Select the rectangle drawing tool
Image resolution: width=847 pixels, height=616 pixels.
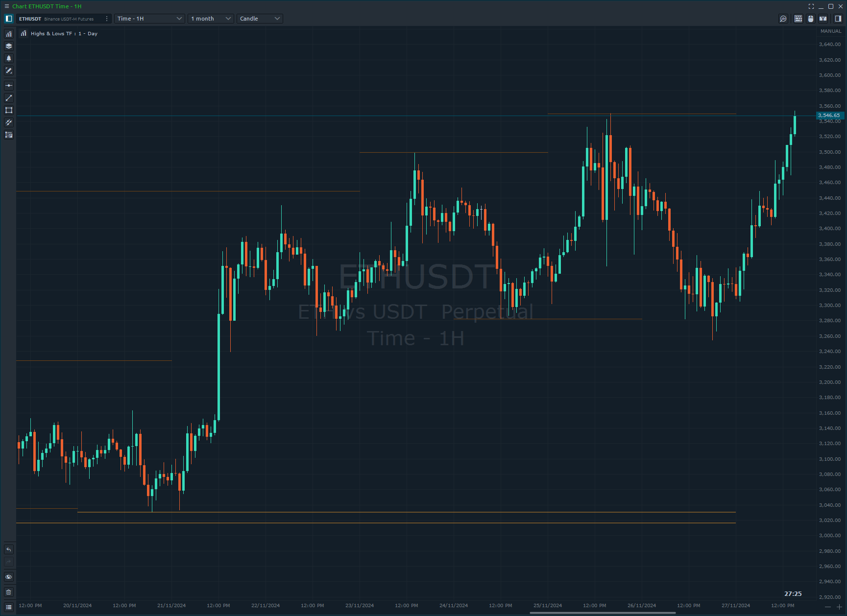point(9,110)
